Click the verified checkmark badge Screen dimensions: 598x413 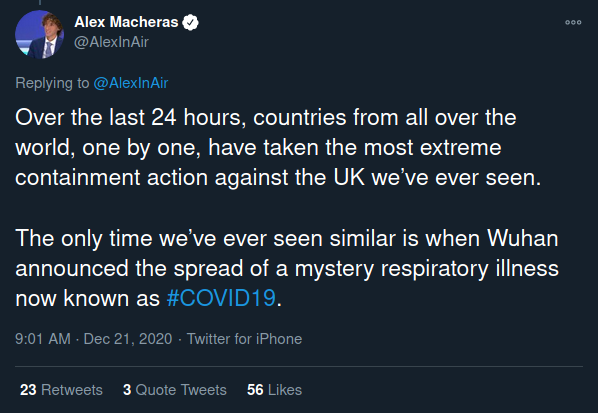(190, 22)
